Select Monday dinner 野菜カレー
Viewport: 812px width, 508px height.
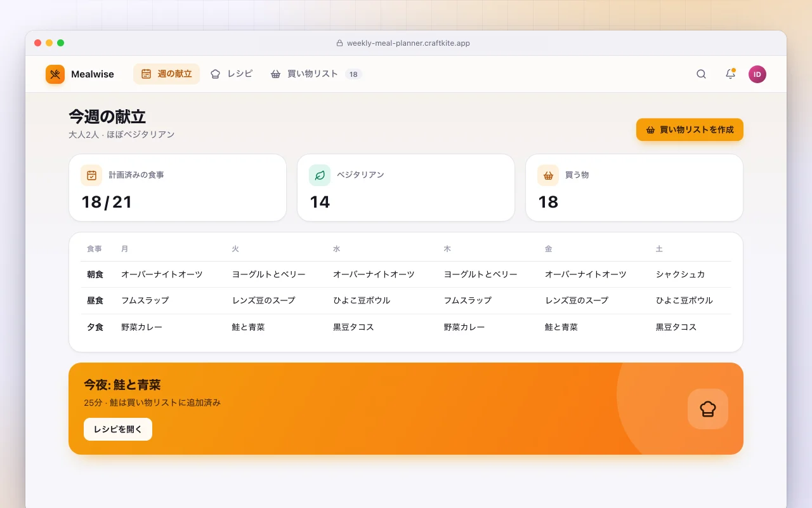point(141,327)
